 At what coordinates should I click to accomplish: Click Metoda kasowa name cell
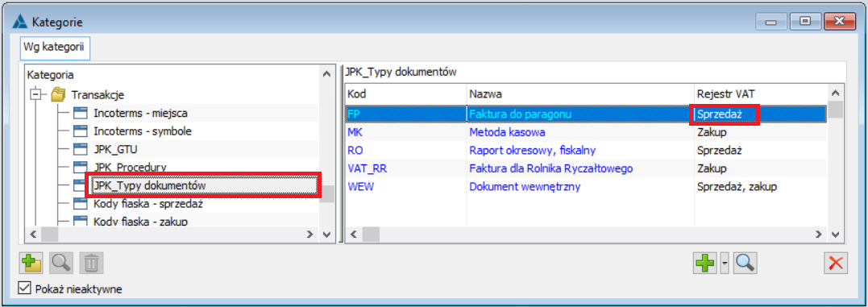pyautogui.click(x=580, y=131)
